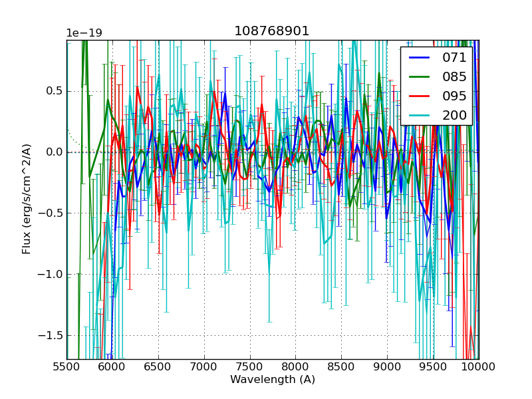Click the 8500 x-axis tick label
532x399 pixels.
click(x=342, y=367)
